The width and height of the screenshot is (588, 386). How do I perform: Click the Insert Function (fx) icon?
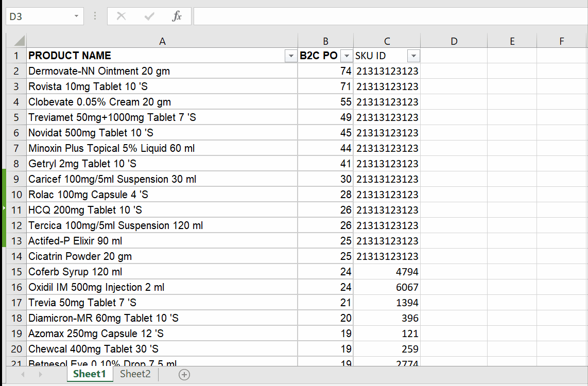[177, 16]
